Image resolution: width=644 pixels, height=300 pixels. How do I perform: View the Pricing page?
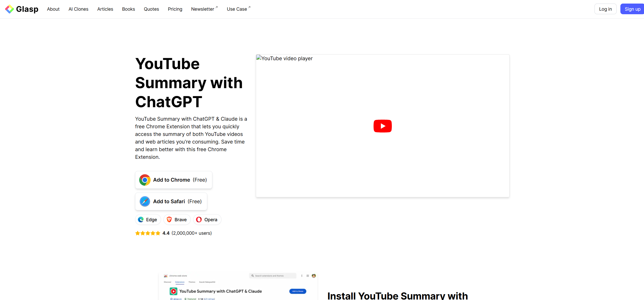pyautogui.click(x=175, y=9)
